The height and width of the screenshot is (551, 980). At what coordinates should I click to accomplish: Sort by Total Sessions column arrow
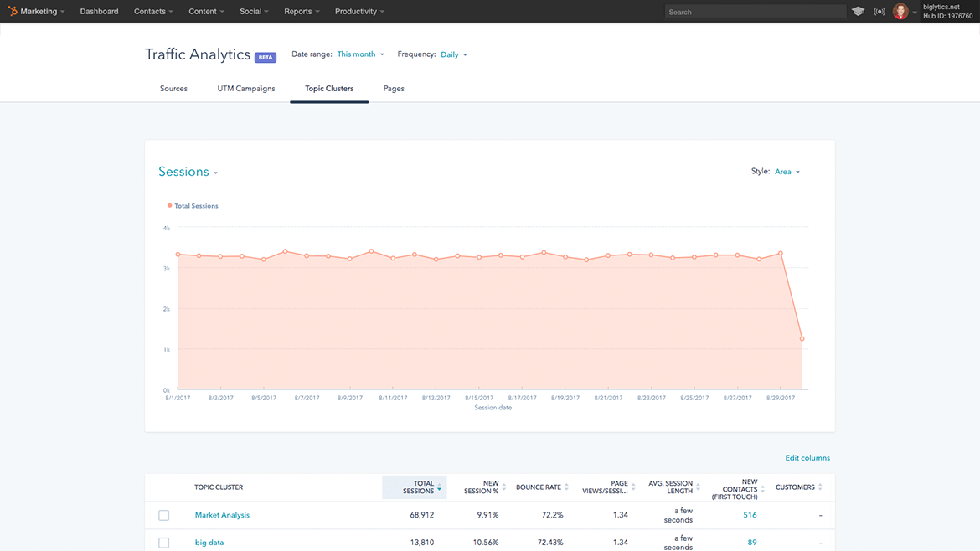(439, 487)
